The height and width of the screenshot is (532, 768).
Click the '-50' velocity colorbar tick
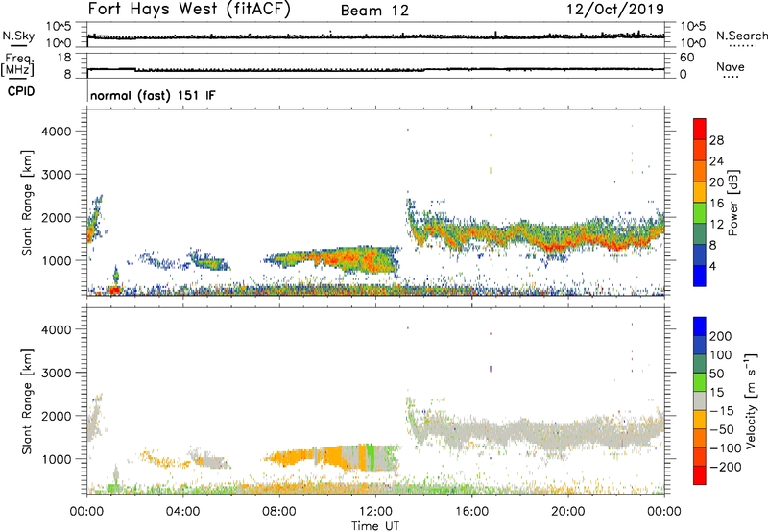(721, 429)
